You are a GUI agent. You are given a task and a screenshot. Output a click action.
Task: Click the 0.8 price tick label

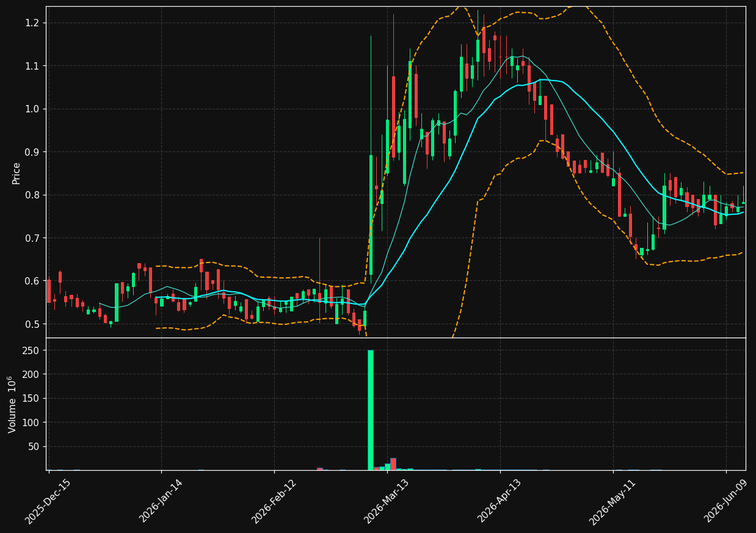tap(34, 195)
